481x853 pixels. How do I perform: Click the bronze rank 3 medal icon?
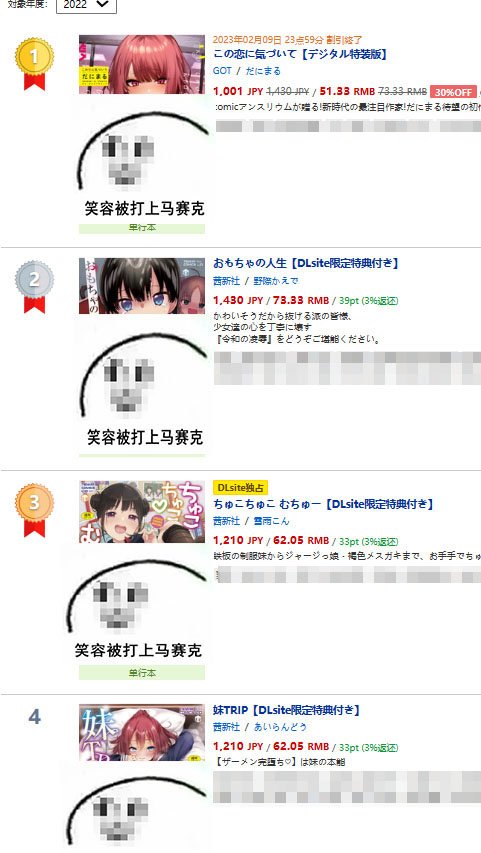34,510
